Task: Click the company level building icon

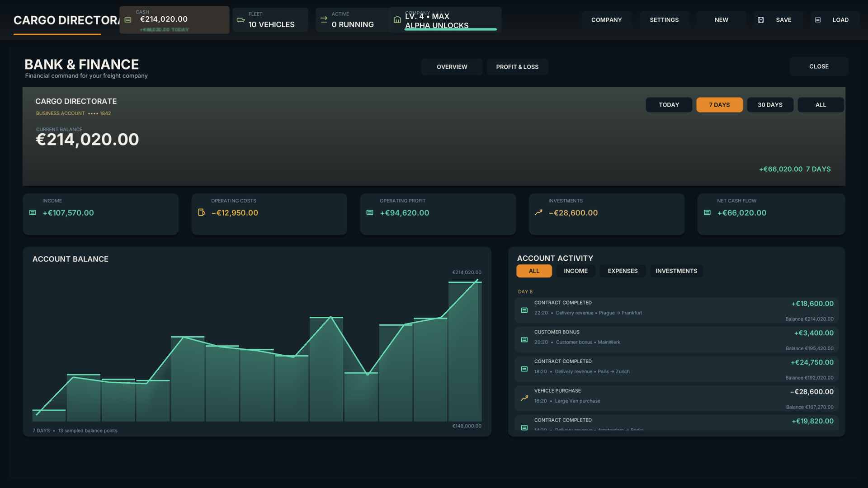Action: [397, 20]
